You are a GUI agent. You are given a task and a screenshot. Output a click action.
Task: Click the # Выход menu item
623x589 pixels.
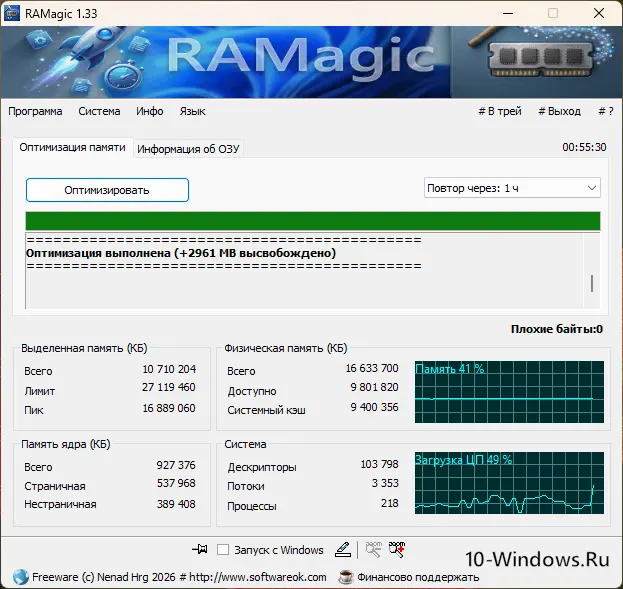(x=559, y=111)
